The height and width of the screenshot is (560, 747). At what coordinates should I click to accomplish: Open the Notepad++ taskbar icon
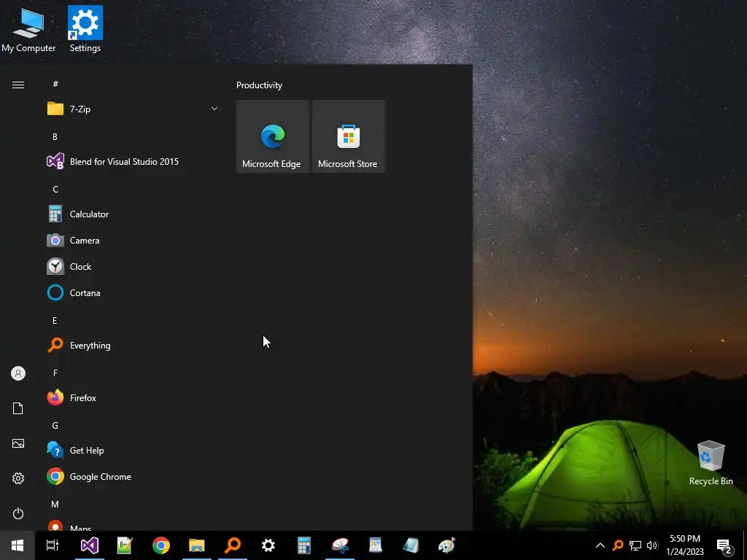tap(125, 545)
